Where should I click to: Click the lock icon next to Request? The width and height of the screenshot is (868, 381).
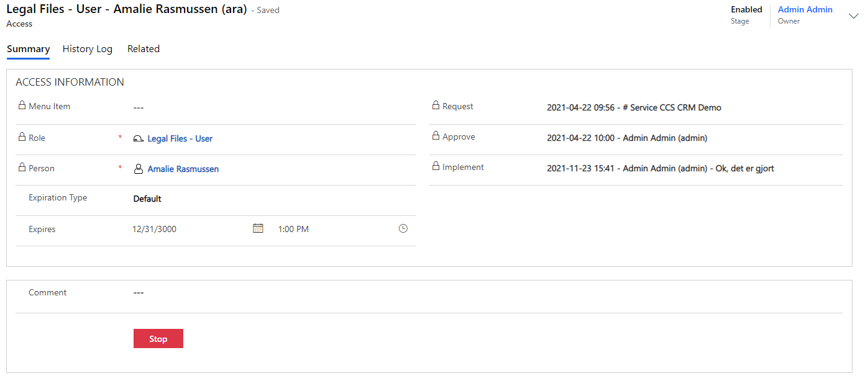436,105
